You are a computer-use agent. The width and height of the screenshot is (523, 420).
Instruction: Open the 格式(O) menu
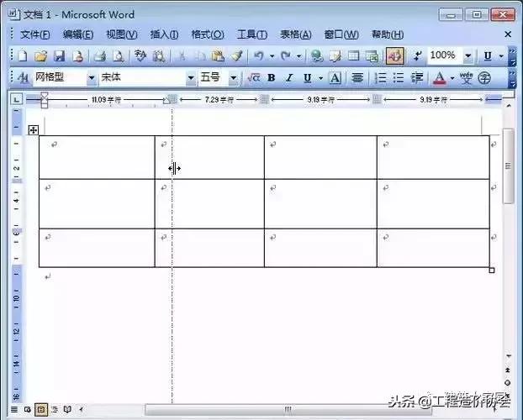pos(208,34)
